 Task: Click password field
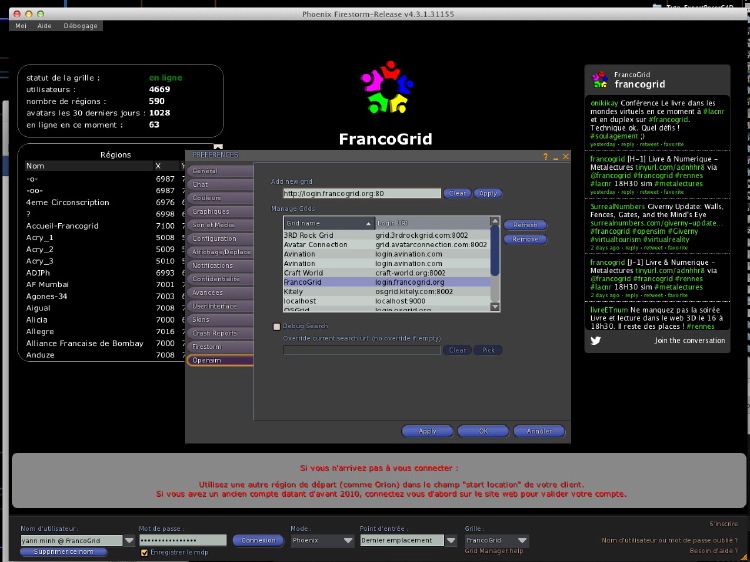pos(183,540)
